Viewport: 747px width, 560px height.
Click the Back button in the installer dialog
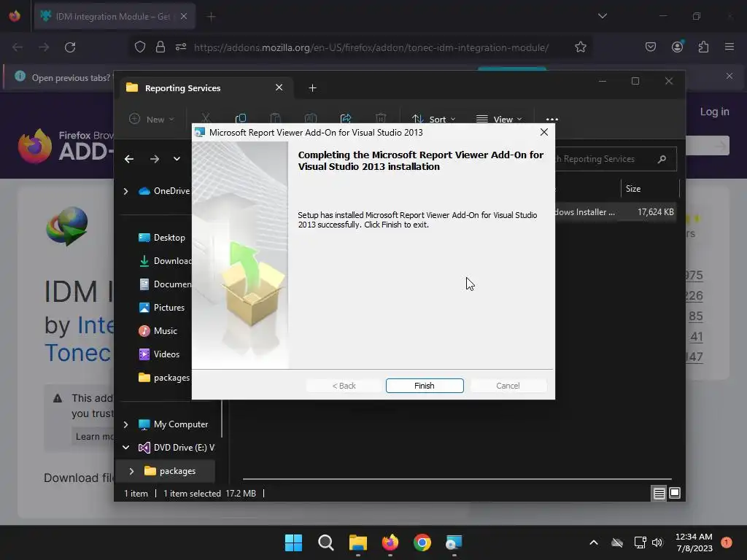click(344, 386)
